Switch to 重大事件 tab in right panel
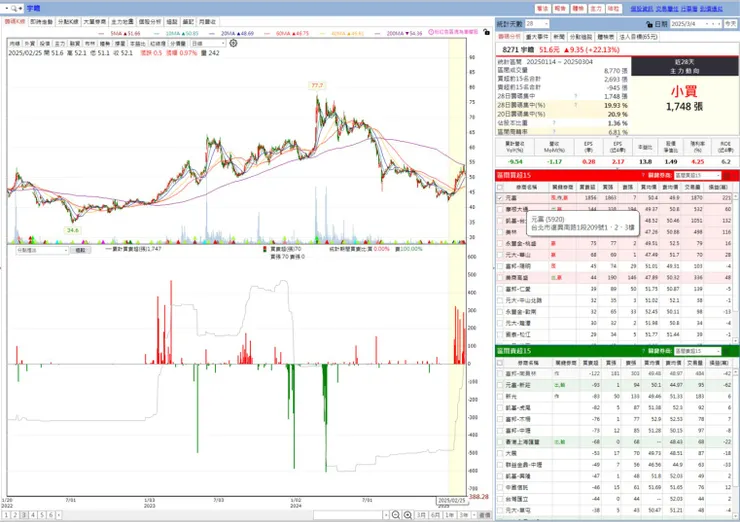The height and width of the screenshot is (522, 740). coord(537,36)
